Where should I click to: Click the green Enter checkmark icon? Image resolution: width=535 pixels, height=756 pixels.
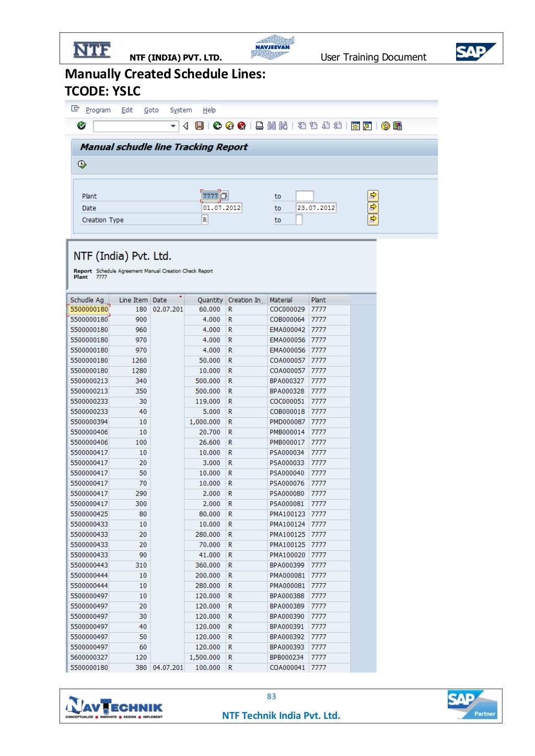coord(82,126)
